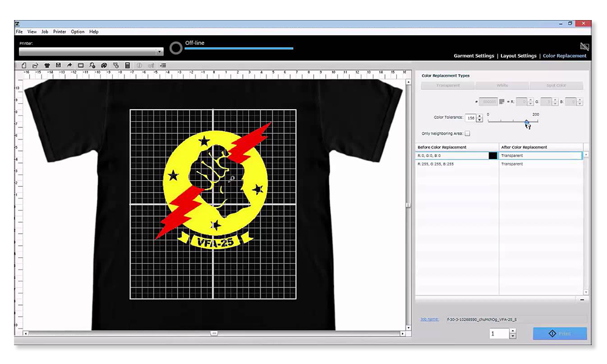Click the new document icon in toolbar

pos(24,66)
